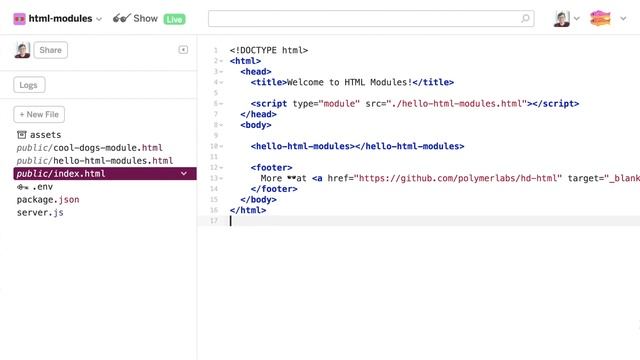Select public/index.html file
Viewport: 640px width, 360px height.
pyautogui.click(x=105, y=173)
